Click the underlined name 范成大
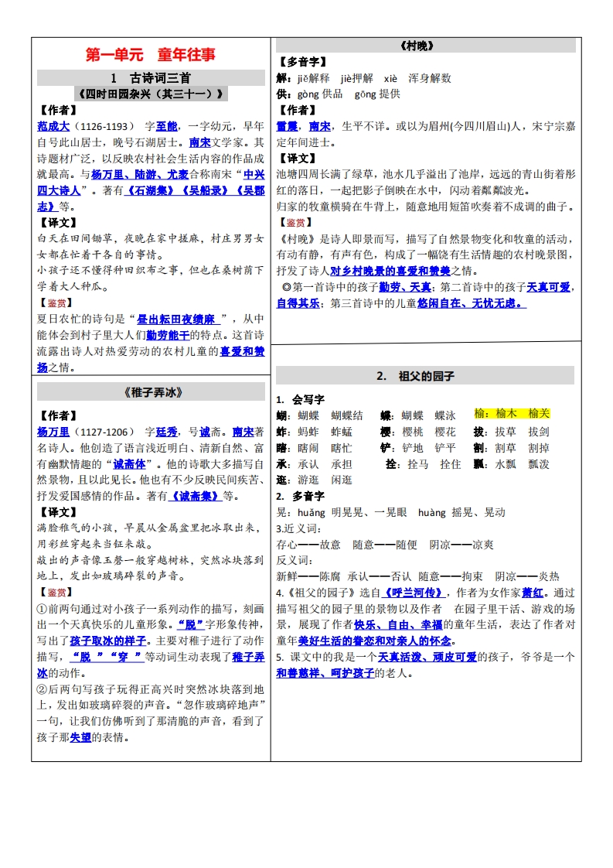Viewport: 613px width, 868px height. (x=53, y=126)
